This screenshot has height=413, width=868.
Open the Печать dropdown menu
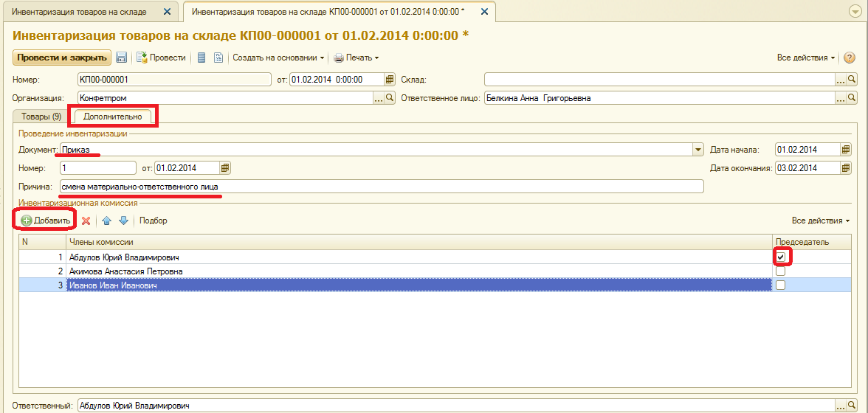(356, 58)
